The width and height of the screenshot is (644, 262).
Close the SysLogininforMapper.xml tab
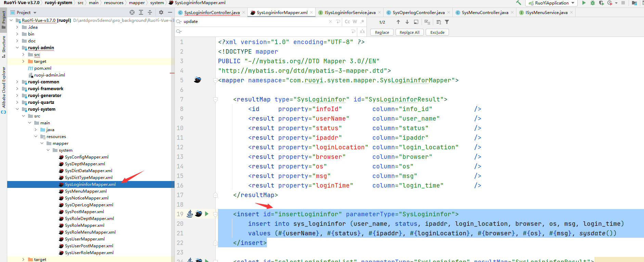click(x=311, y=12)
